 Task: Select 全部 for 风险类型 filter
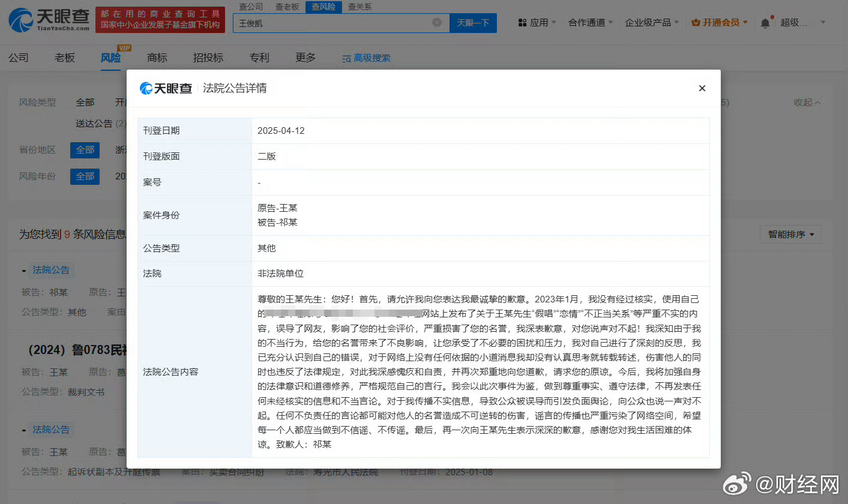coord(85,103)
